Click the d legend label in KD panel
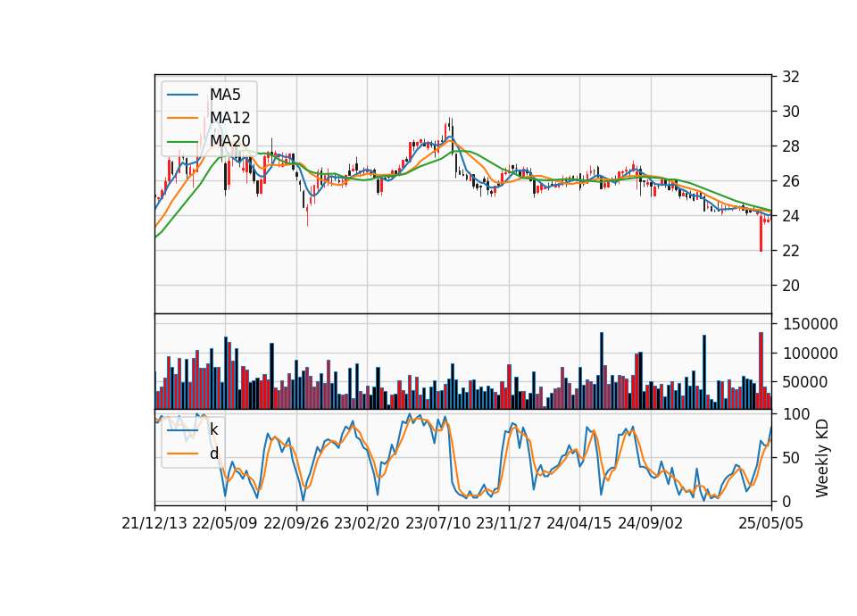857x616 pixels. 214,454
